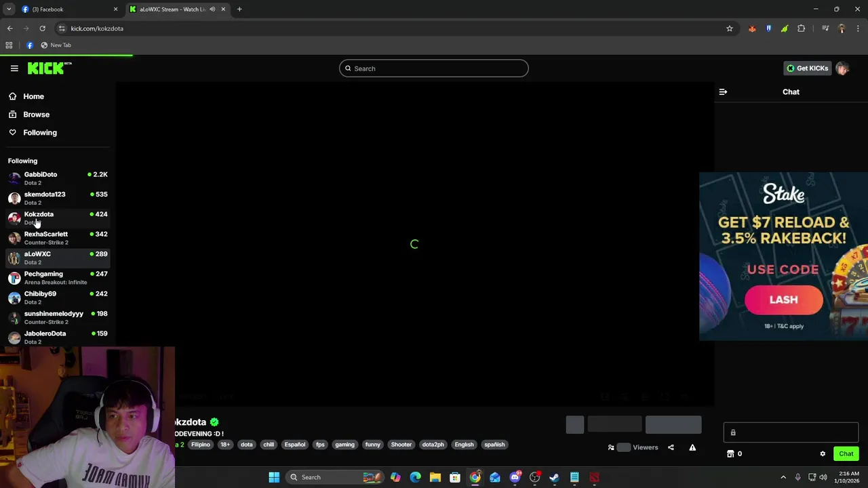
Task: Click the dota2ph tag
Action: click(433, 445)
